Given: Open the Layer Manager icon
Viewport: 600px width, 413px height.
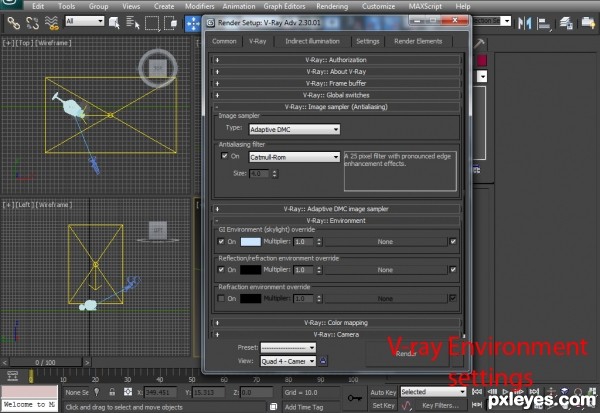Looking at the screenshot, I should tap(566, 23).
